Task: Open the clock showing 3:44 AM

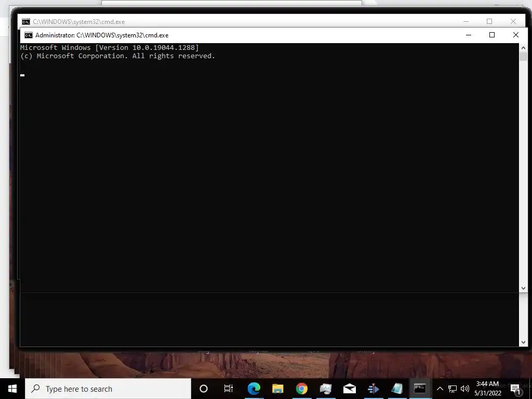Action: coord(487,389)
